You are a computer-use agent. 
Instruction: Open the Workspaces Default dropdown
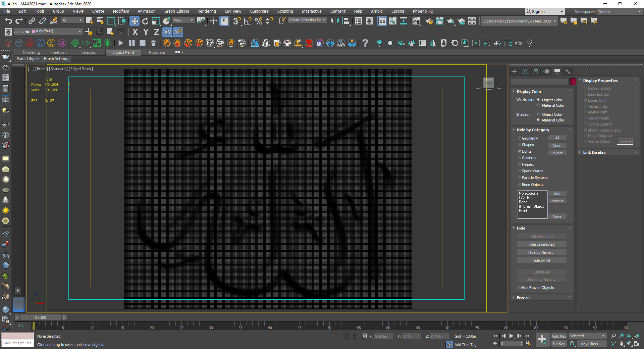tap(619, 12)
